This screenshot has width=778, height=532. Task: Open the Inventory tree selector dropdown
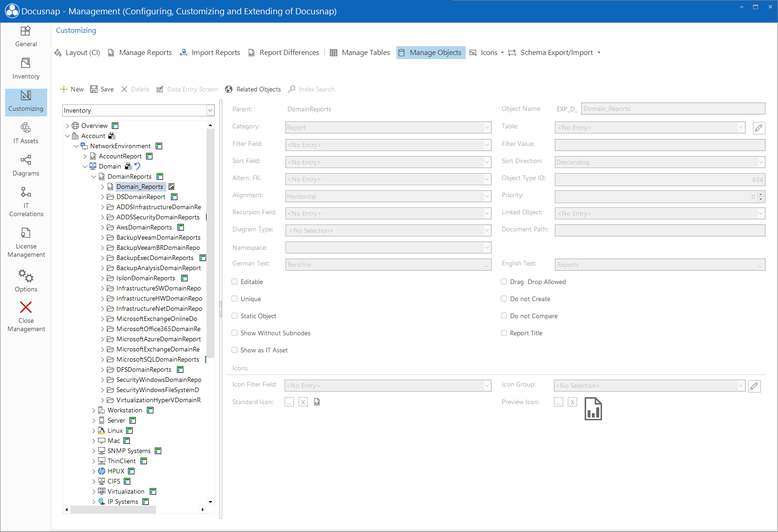click(x=210, y=111)
